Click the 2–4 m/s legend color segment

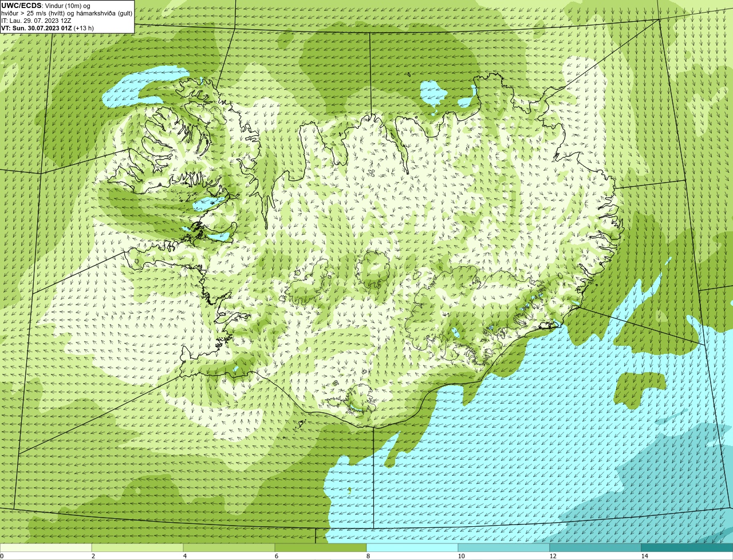click(137, 547)
